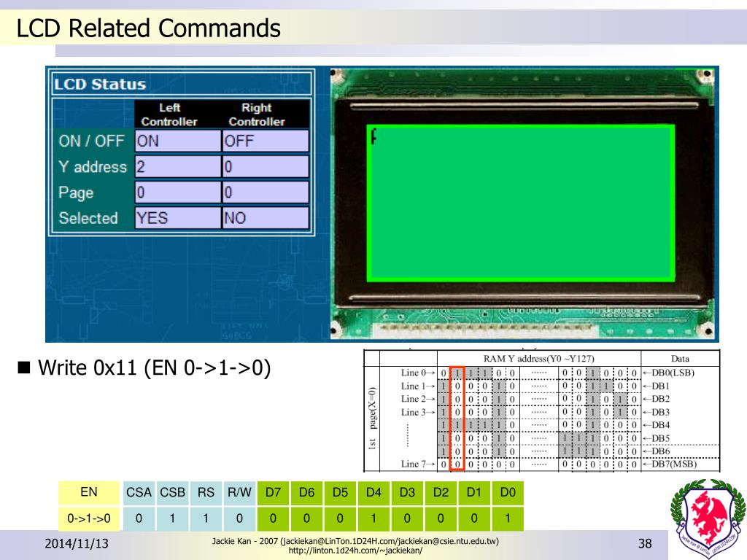Click the D6 header cell
This screenshot has height=560, width=747.
306,492
